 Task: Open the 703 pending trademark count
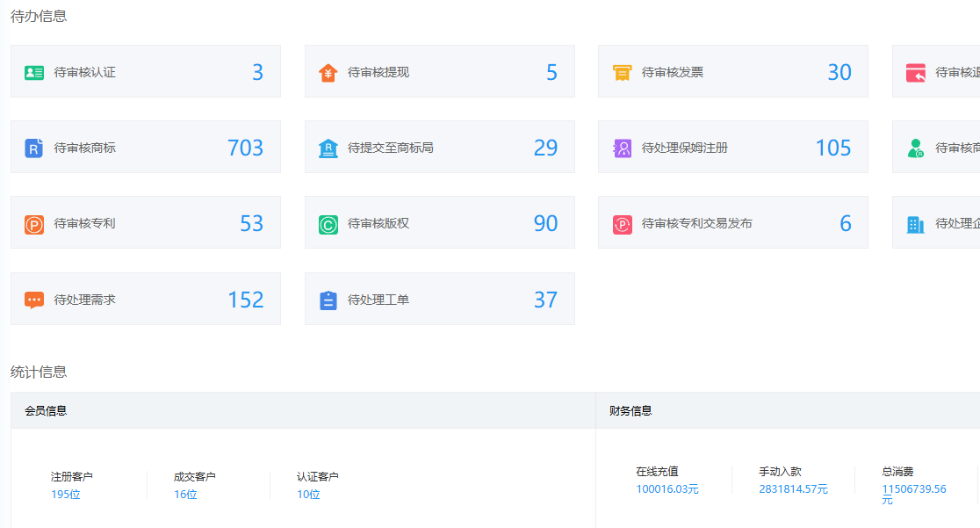click(245, 148)
